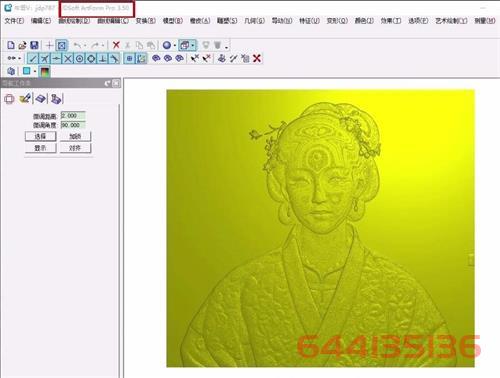
Task: Click the paint brush icon in left panel
Action: click(25, 98)
